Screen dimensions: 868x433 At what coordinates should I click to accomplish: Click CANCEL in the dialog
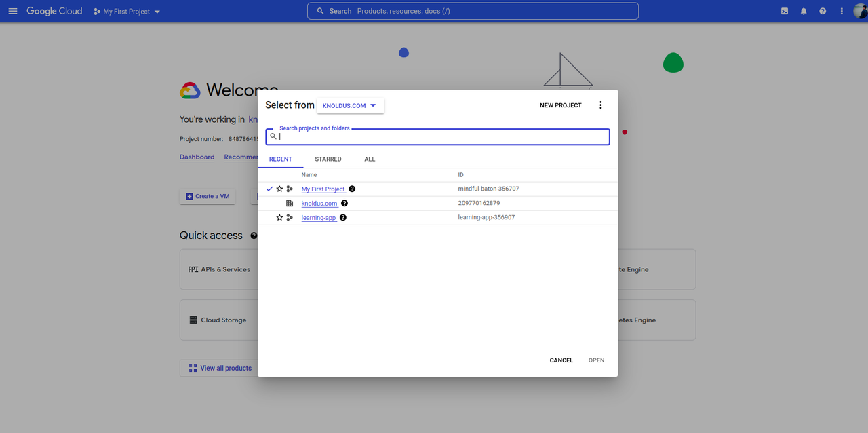(x=561, y=360)
